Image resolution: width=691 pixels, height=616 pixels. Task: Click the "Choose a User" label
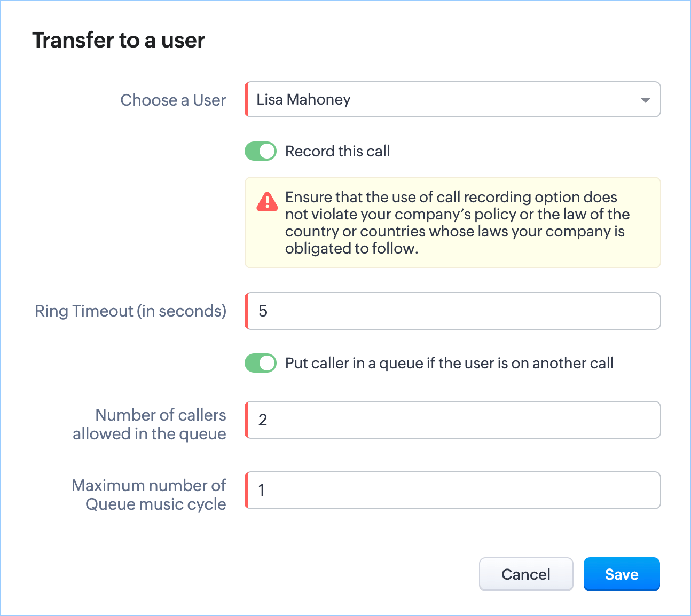(x=173, y=100)
